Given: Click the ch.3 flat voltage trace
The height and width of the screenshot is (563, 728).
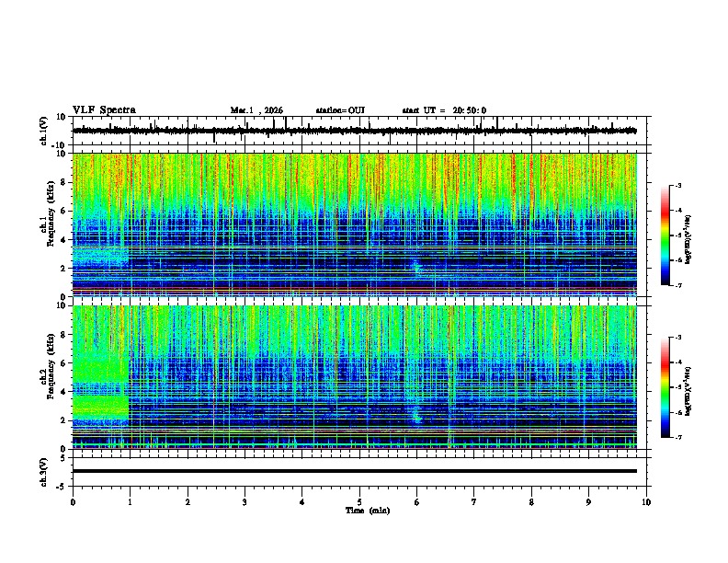Looking at the screenshot, I should pos(355,471).
